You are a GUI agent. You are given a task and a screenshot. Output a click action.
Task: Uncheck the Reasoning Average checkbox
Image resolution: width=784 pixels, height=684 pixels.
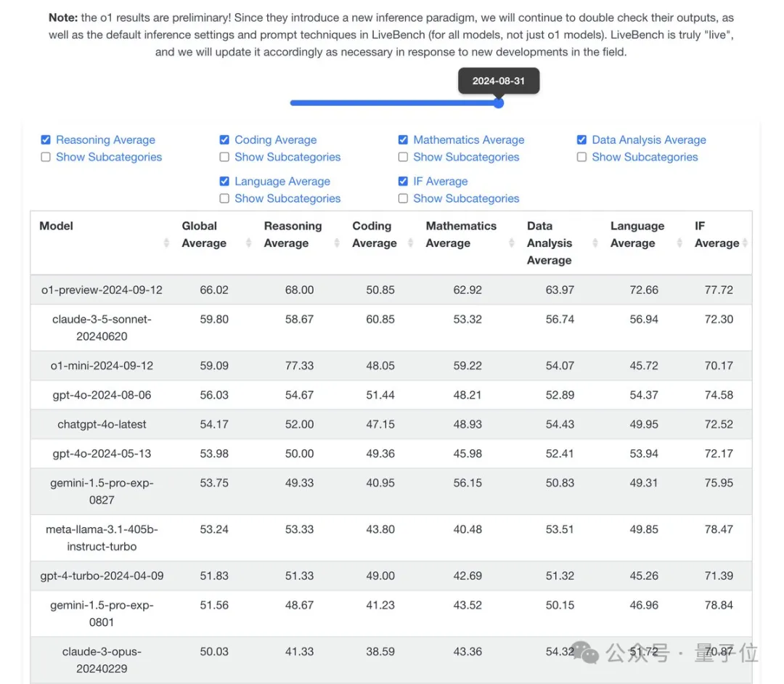point(46,140)
